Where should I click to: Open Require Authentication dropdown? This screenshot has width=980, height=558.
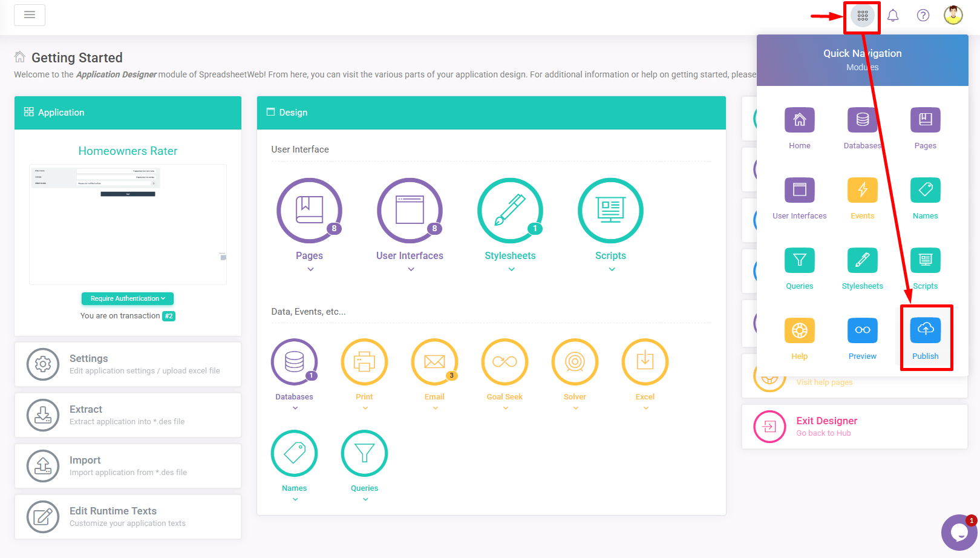(x=128, y=298)
